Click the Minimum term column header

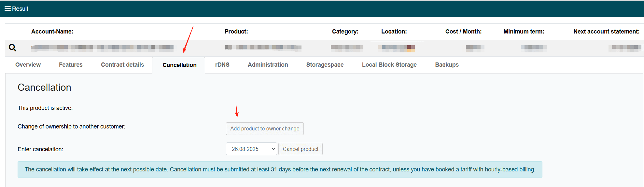click(524, 32)
